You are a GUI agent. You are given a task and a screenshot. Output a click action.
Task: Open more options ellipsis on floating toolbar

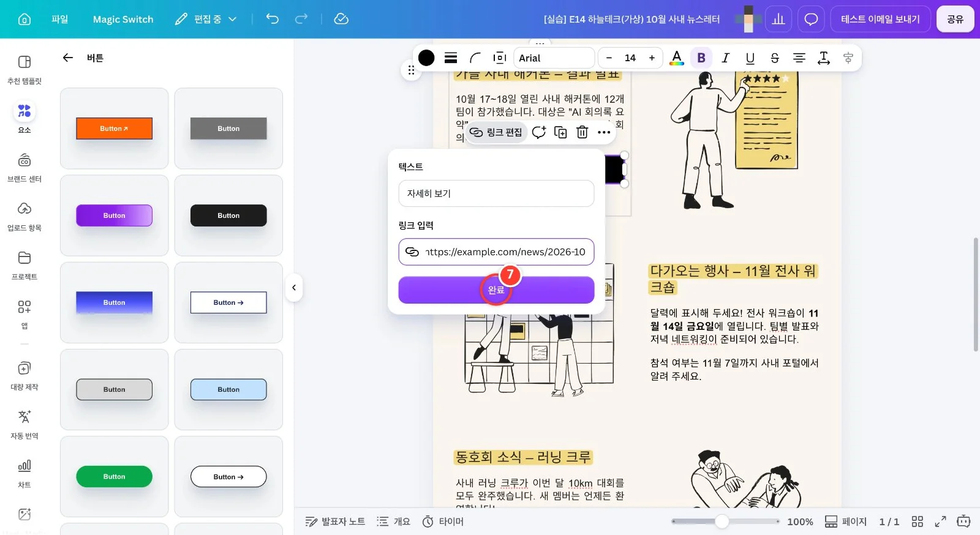click(605, 132)
